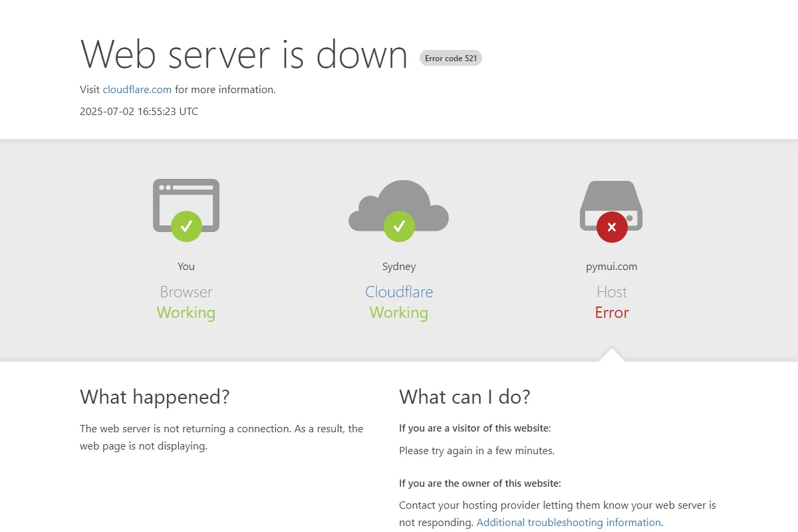Viewport: 798px width, 532px height.
Task: Click the Error code 521 badge
Action: pos(451,59)
